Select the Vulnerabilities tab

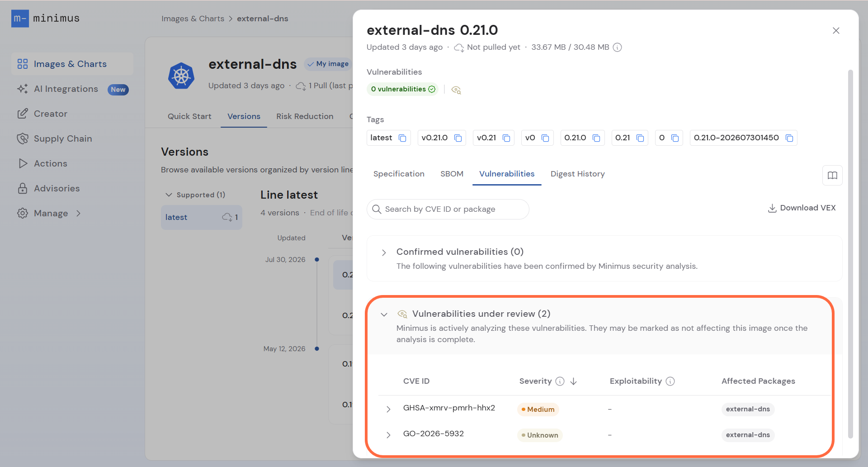coord(507,174)
